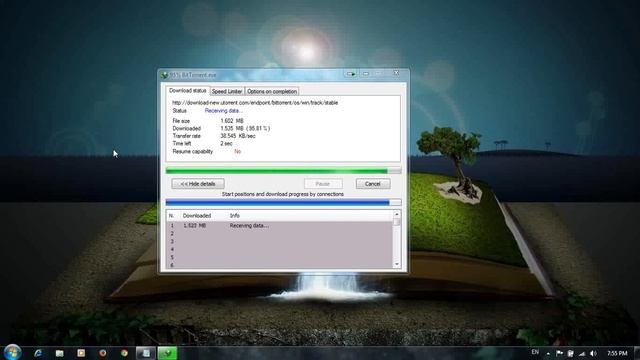Click the File size value 1.602 MB
640x360 pixels.
click(232, 121)
